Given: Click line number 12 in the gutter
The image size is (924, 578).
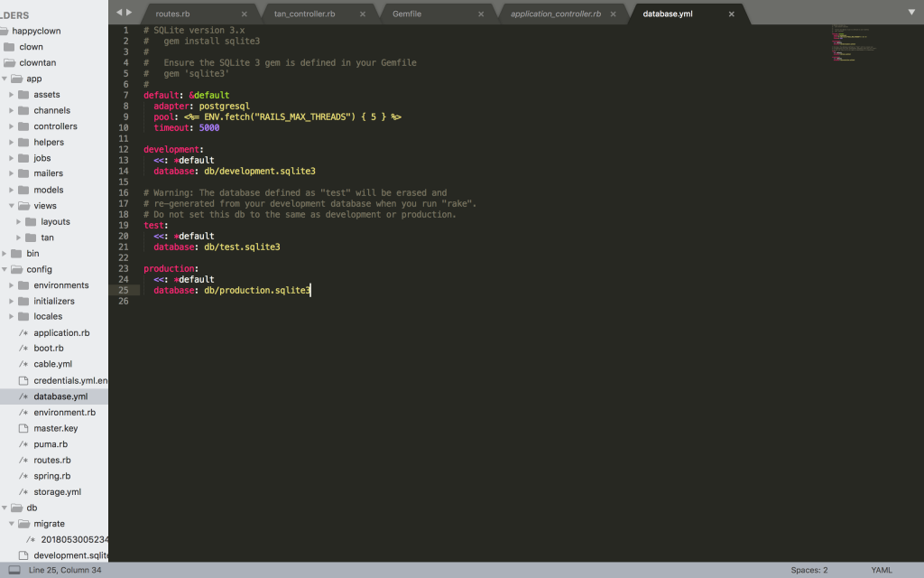Looking at the screenshot, I should point(123,149).
